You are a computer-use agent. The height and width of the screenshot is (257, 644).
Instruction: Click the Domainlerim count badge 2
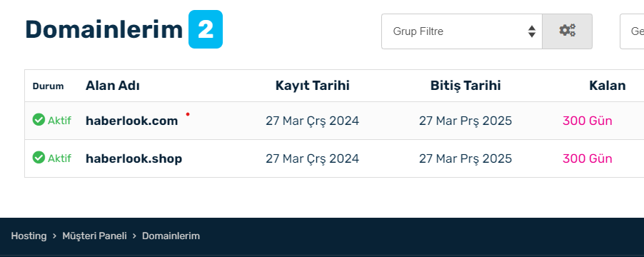tap(206, 29)
